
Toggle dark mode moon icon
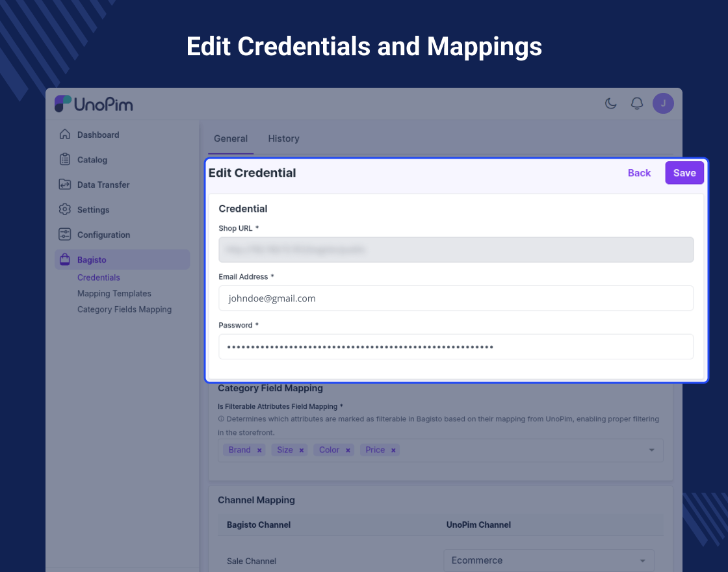coord(610,103)
